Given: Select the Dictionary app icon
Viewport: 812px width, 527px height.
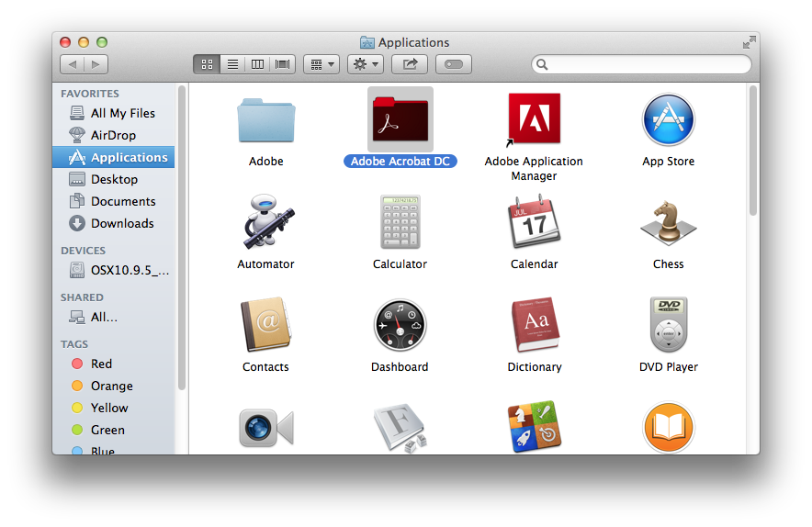Looking at the screenshot, I should [536, 325].
